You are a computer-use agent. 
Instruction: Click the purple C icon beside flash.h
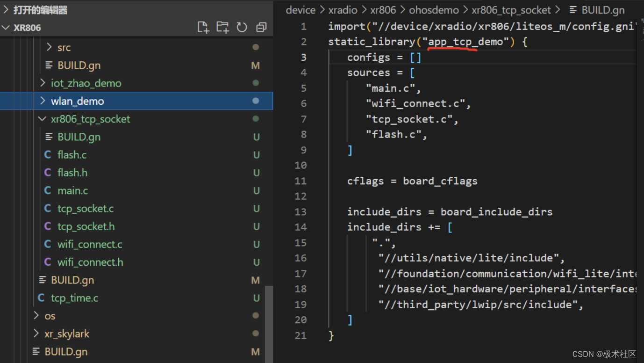(x=47, y=173)
